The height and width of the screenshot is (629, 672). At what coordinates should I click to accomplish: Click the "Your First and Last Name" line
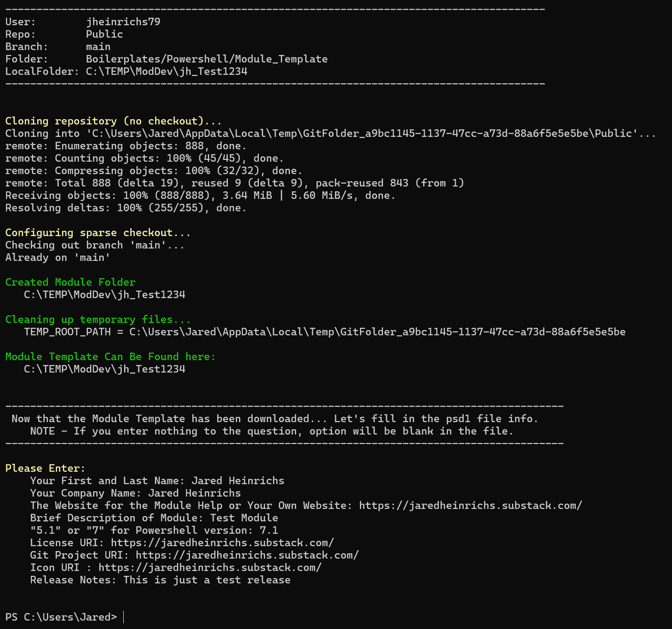click(157, 481)
